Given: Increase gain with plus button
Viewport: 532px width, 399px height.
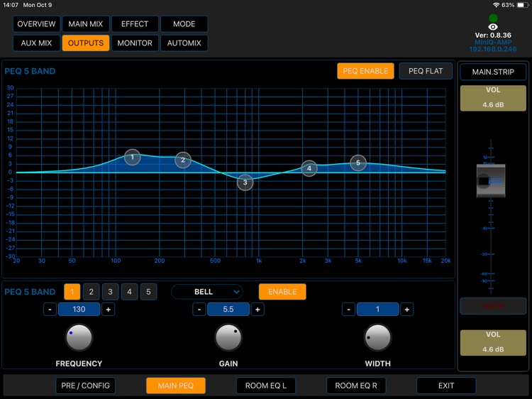Looking at the screenshot, I should [x=257, y=310].
